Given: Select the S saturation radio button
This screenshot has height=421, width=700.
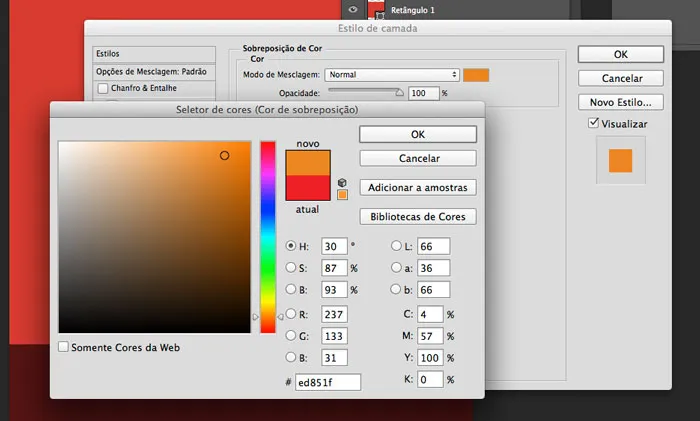Looking at the screenshot, I should pyautogui.click(x=291, y=267).
